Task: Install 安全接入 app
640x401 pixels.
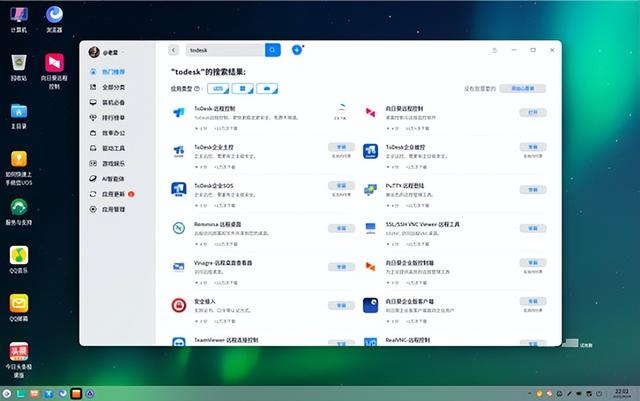Action: (341, 305)
